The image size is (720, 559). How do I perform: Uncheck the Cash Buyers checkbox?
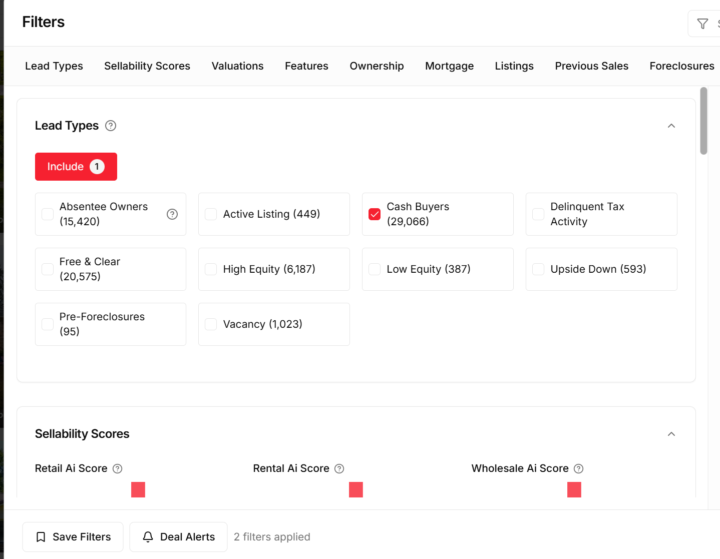[x=374, y=214]
